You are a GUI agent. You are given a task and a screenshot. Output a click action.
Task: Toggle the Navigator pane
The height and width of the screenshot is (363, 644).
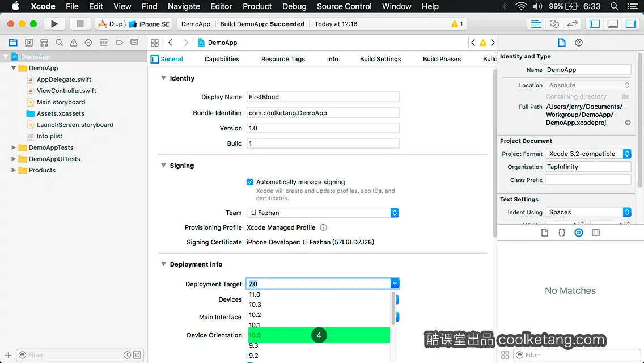(595, 24)
